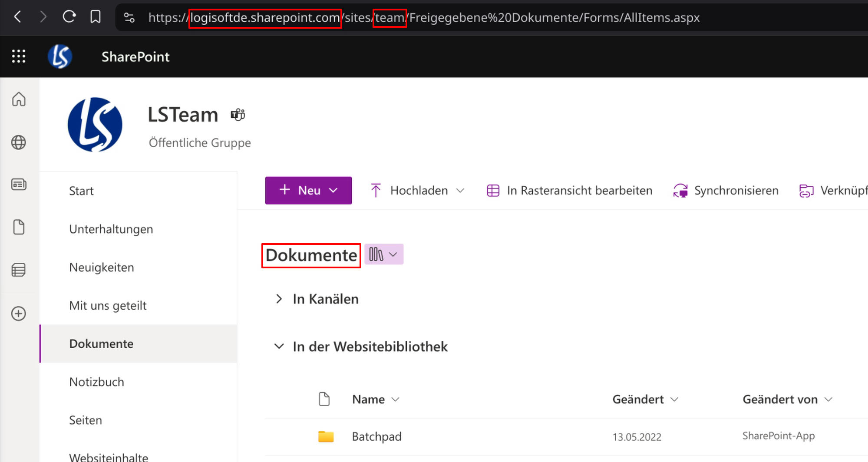Open the Neu dropdown button
This screenshot has width=868, height=462.
308,190
